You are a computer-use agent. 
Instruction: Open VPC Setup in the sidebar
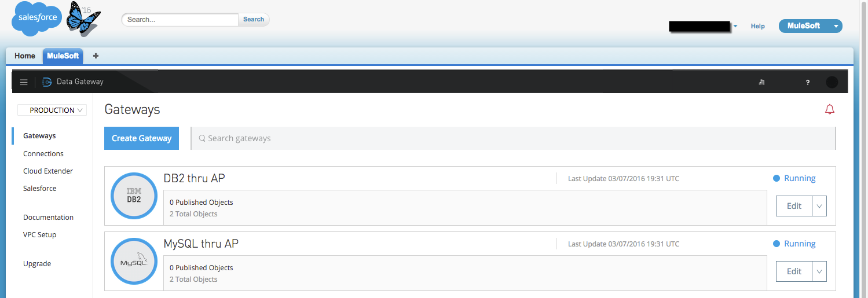[40, 234]
